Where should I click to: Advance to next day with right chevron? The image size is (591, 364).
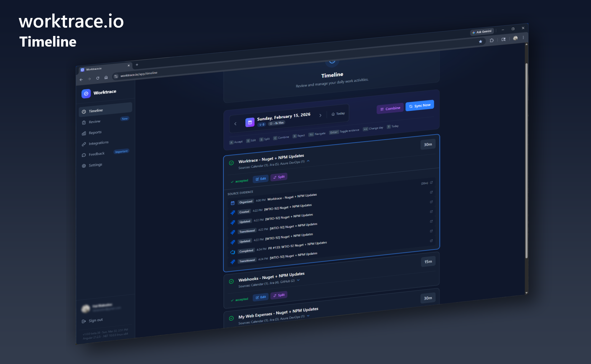point(320,115)
